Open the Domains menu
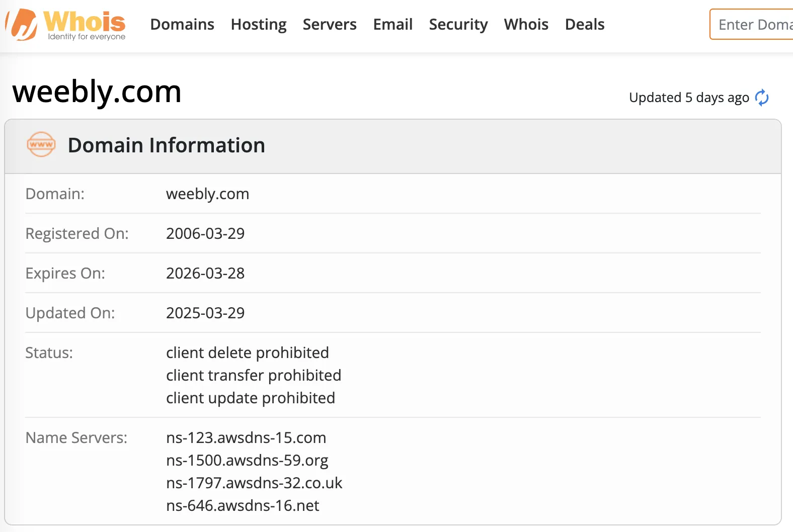The image size is (793, 532). [182, 24]
